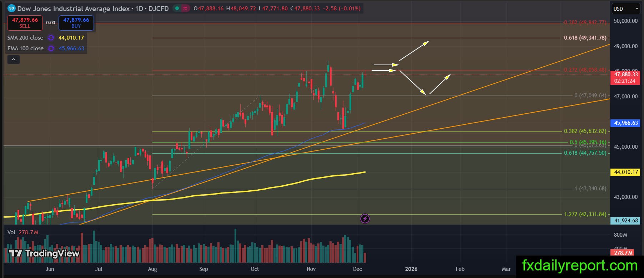Open the purple lightning event icon
644x278 pixels.
tap(365, 218)
